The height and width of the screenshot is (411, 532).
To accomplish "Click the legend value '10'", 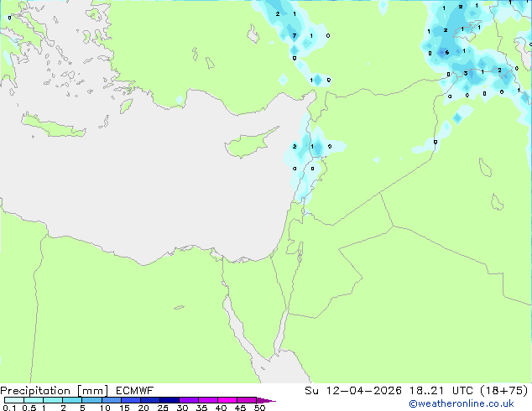I will point(105,408).
